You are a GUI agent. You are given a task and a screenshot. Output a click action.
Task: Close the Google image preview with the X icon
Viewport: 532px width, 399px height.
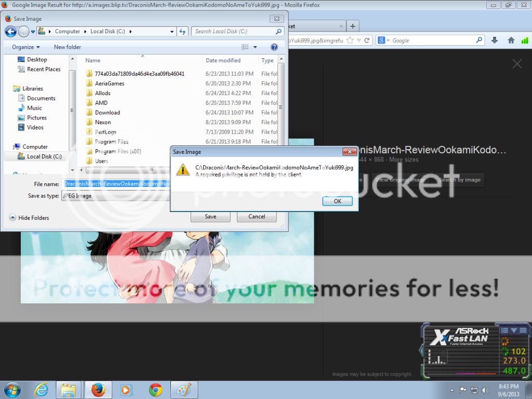[x=517, y=64]
